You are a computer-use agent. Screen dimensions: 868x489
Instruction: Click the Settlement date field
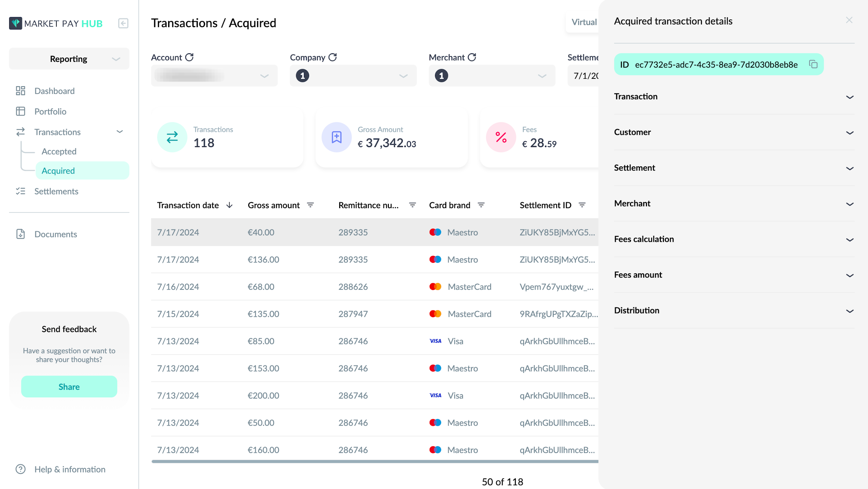click(x=583, y=75)
